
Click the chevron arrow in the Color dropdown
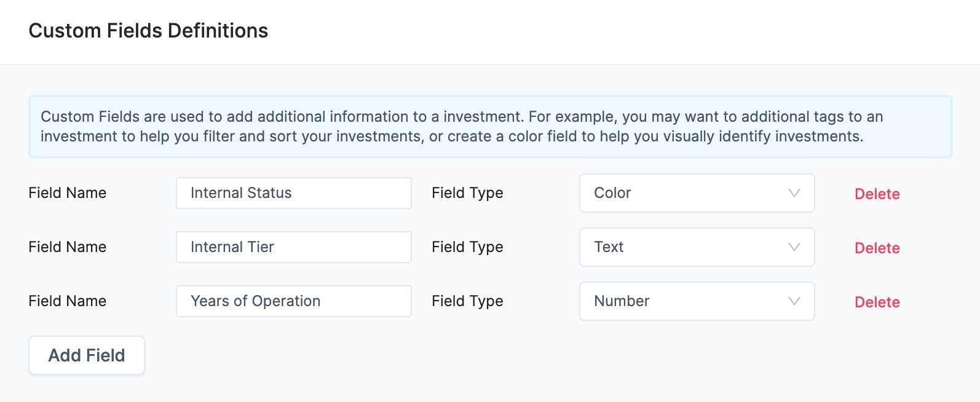coord(794,193)
